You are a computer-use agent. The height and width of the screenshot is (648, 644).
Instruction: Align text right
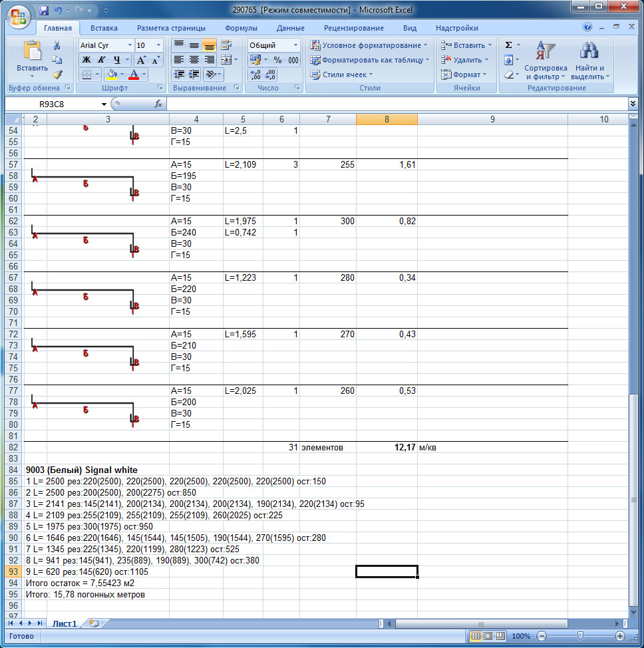point(209,60)
